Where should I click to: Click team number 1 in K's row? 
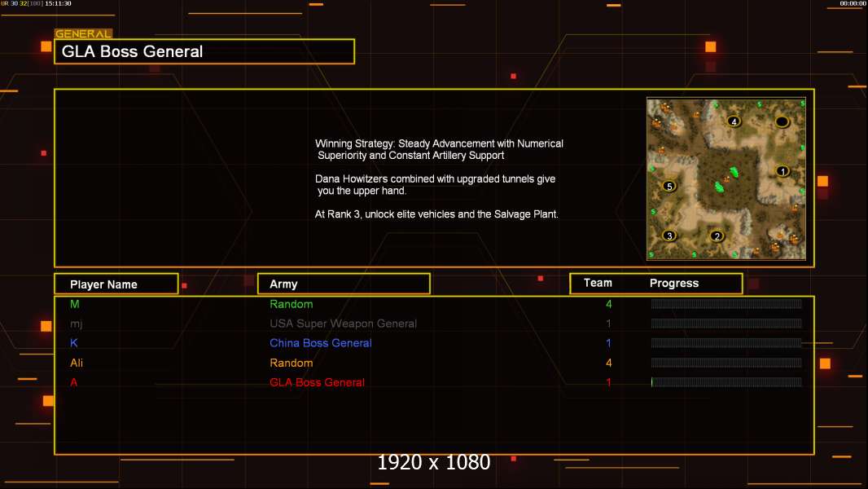point(608,343)
